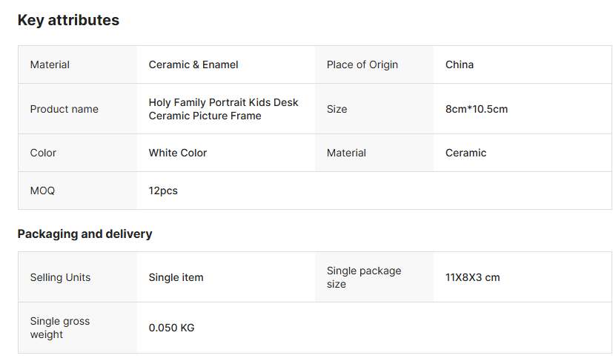Select the Single item value
This screenshot has width=613, height=364.
[176, 277]
